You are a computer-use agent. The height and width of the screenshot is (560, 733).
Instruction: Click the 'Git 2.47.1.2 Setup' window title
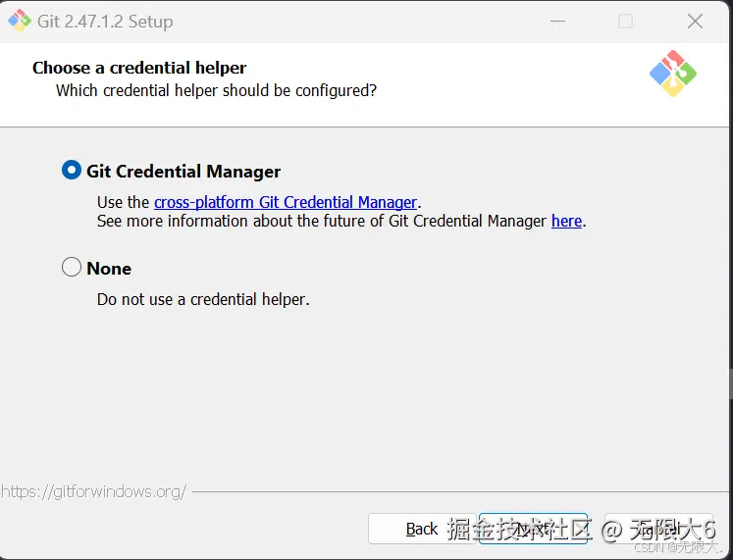tap(105, 22)
